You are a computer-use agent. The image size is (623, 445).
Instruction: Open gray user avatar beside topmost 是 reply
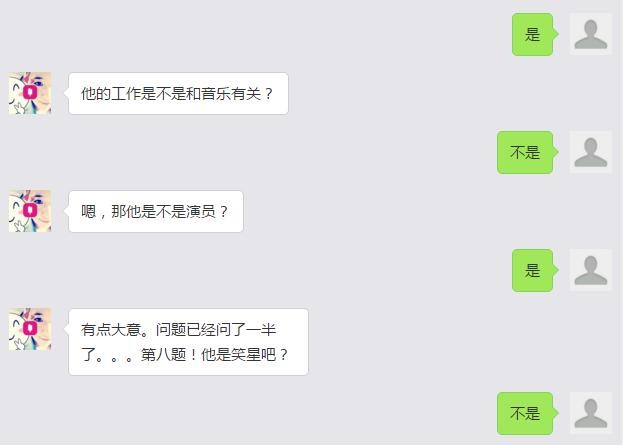[590, 34]
